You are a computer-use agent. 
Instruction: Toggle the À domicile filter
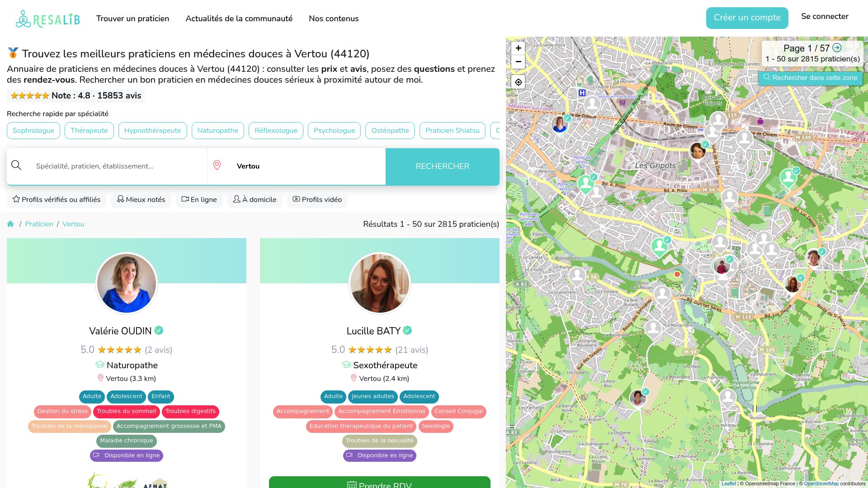(x=255, y=199)
